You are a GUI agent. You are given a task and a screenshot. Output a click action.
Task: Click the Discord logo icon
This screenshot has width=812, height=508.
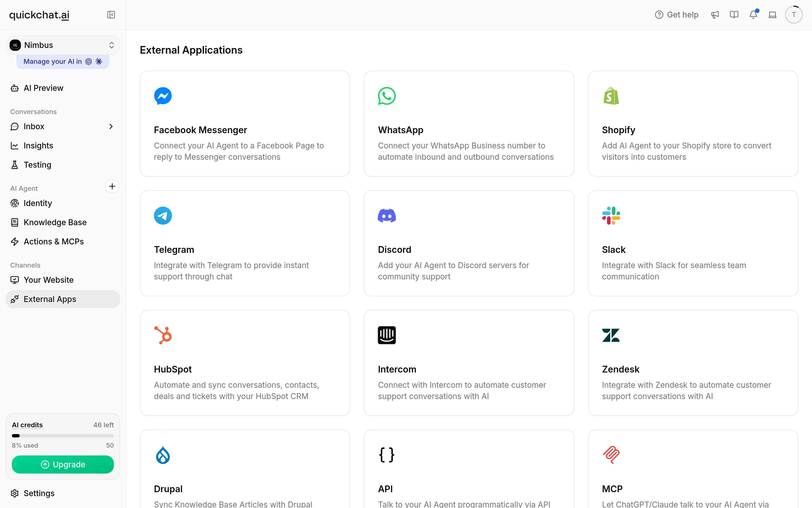coord(387,216)
